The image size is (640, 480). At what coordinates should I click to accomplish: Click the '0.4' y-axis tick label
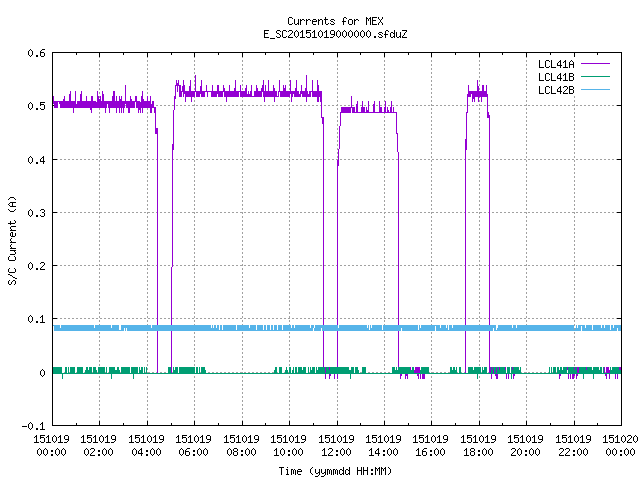tap(36, 160)
